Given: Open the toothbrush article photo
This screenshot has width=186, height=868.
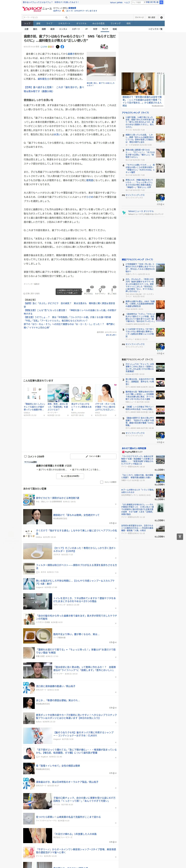Looking at the screenshot, I should [x=101, y=66].
